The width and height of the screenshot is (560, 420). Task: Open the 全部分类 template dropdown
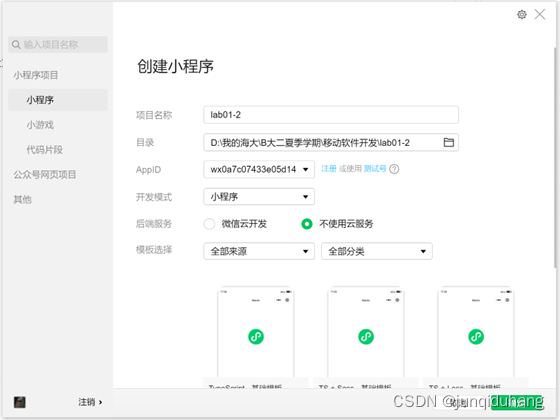[x=377, y=251]
